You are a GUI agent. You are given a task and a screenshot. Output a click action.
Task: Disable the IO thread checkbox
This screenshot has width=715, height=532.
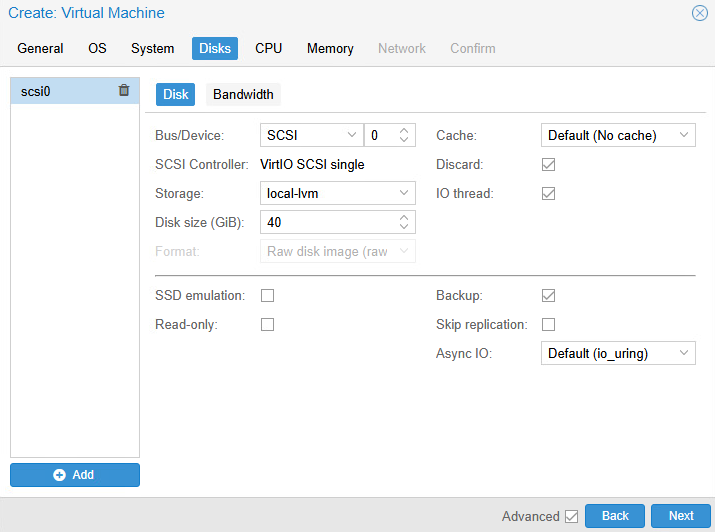click(548, 193)
